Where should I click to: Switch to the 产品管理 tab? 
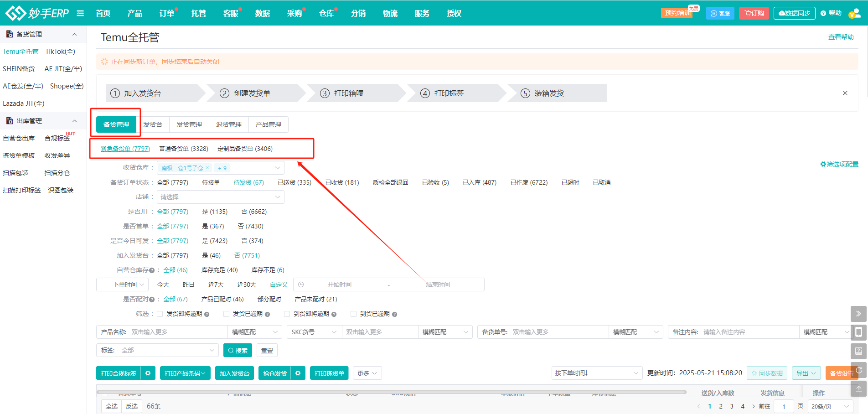pos(269,124)
